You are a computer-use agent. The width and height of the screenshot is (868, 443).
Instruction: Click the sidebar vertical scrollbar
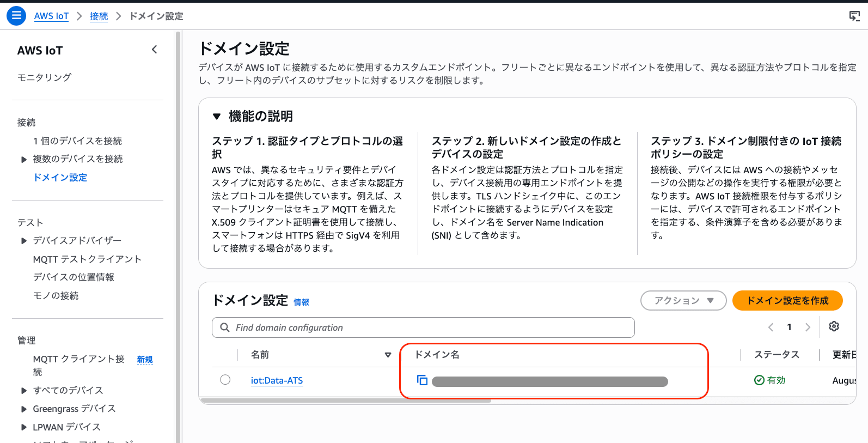pos(178,236)
